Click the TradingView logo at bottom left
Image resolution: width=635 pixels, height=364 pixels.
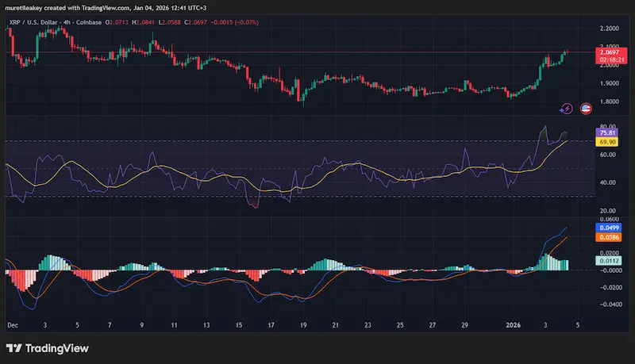[x=46, y=348]
